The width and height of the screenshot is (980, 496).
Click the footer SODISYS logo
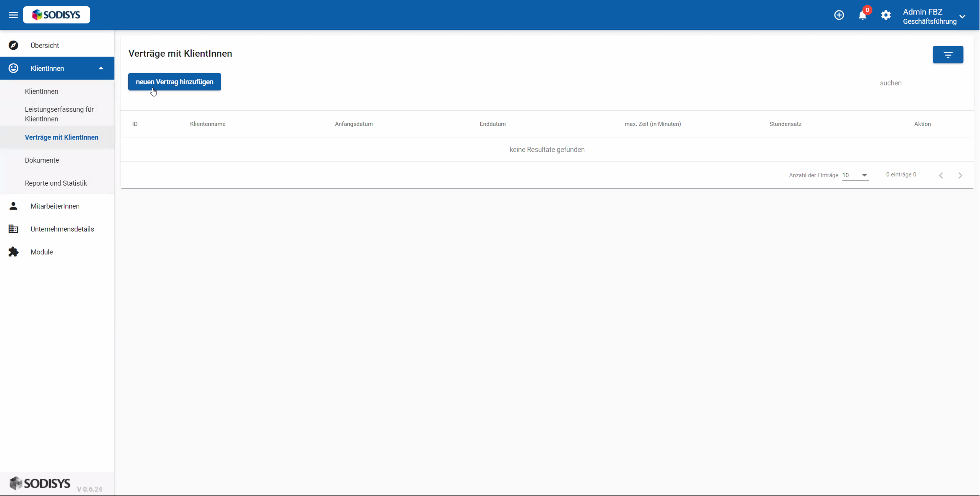click(x=40, y=483)
